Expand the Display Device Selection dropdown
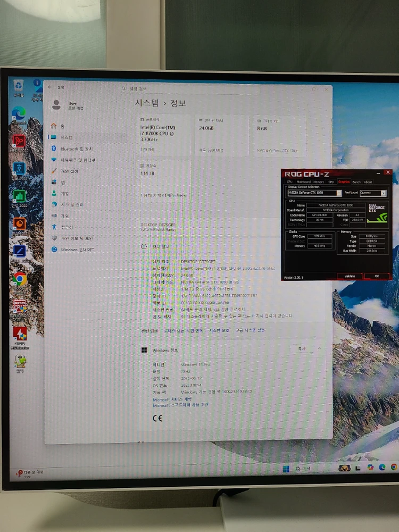 [338, 193]
